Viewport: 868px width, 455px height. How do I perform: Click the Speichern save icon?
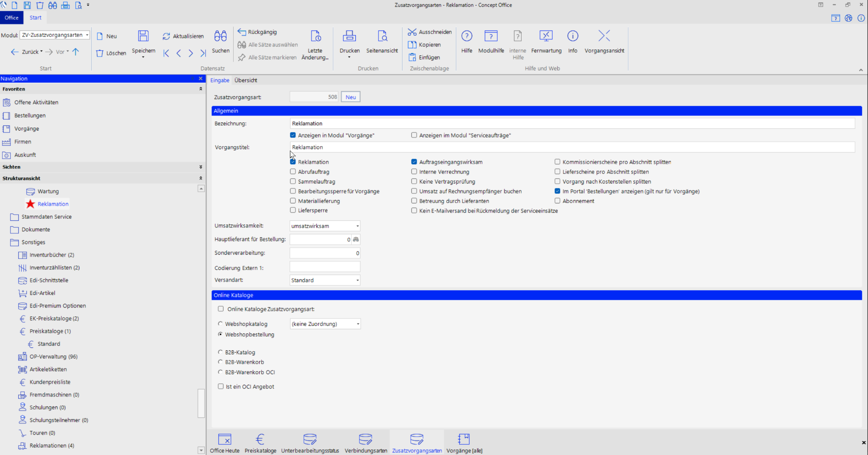point(143,36)
